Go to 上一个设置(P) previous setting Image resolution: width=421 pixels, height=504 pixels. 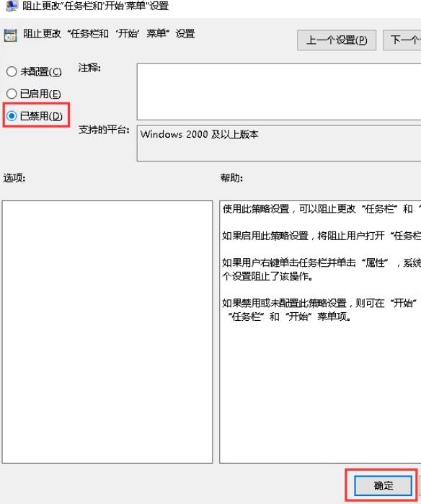point(337,40)
